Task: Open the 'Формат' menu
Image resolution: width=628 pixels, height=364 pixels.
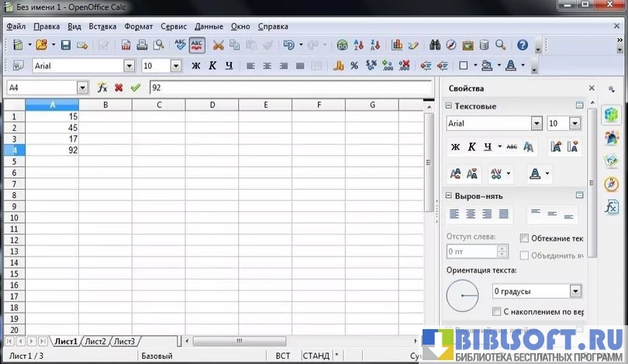Action: tap(139, 26)
